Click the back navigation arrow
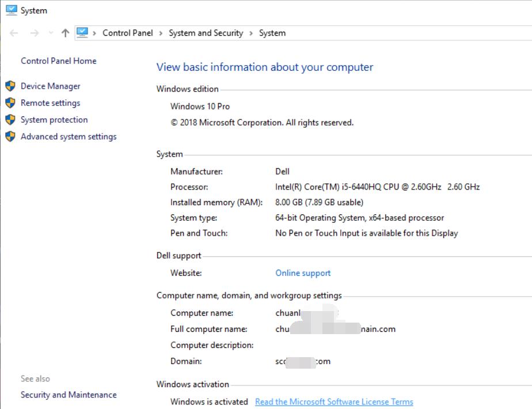Image resolution: width=532 pixels, height=409 pixels. 14,33
